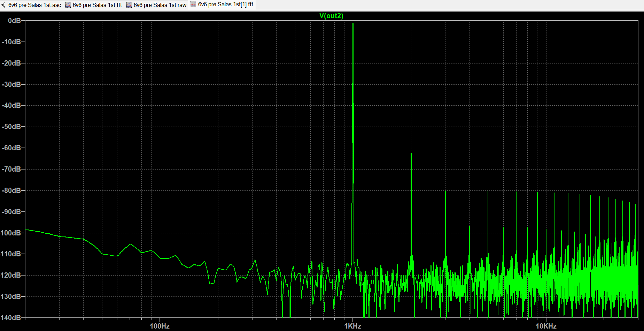This screenshot has height=331, width=644.
Task: Click the 1KHz horizontal axis label
Action: coord(353,326)
